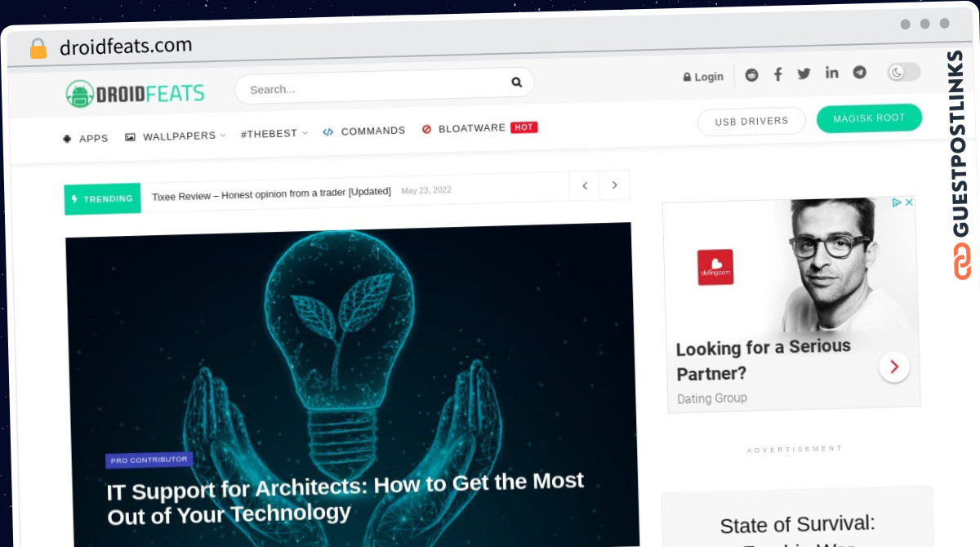Open the Telegram social icon
This screenshot has width=980, height=547.
coord(859,72)
